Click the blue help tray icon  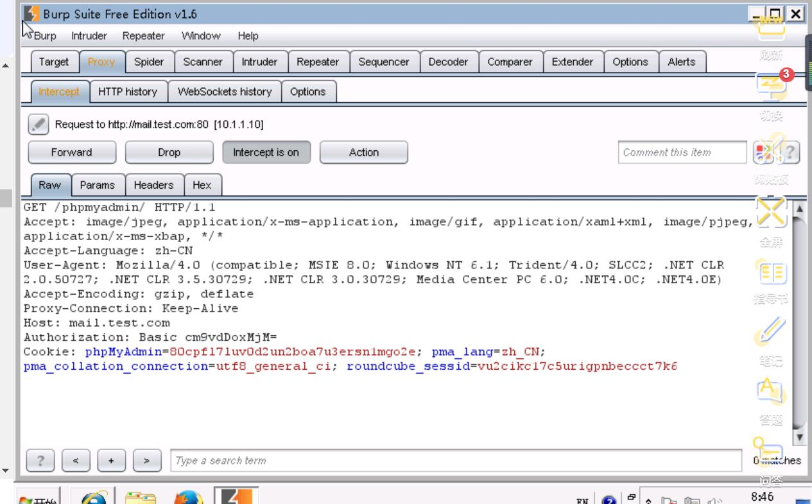pos(609,500)
